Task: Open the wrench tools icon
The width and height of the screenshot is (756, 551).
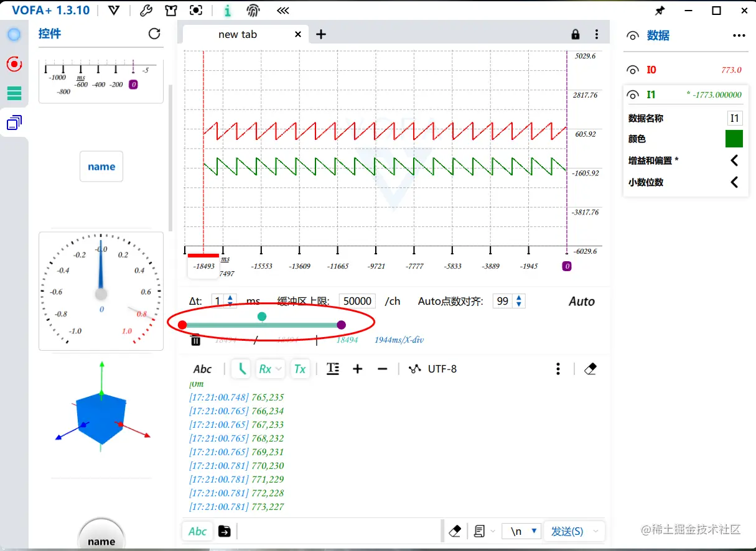Action: point(146,11)
